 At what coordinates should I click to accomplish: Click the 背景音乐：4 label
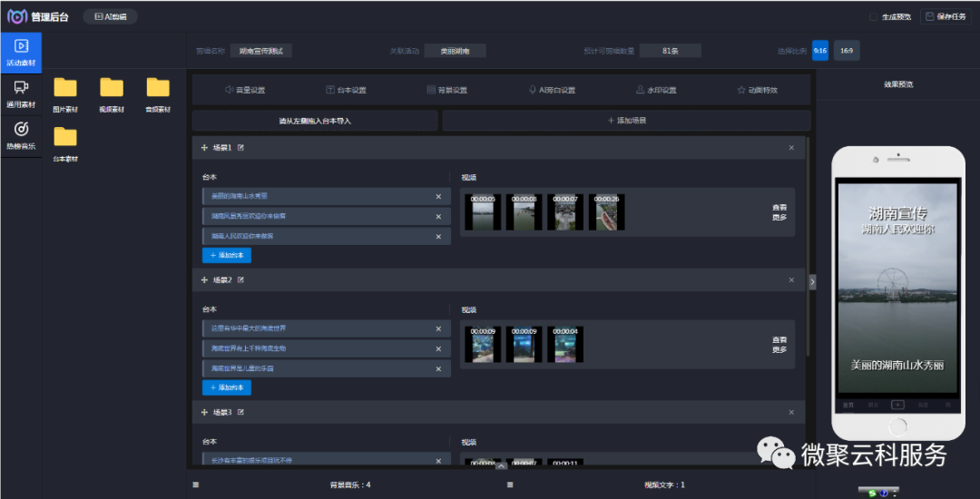350,485
